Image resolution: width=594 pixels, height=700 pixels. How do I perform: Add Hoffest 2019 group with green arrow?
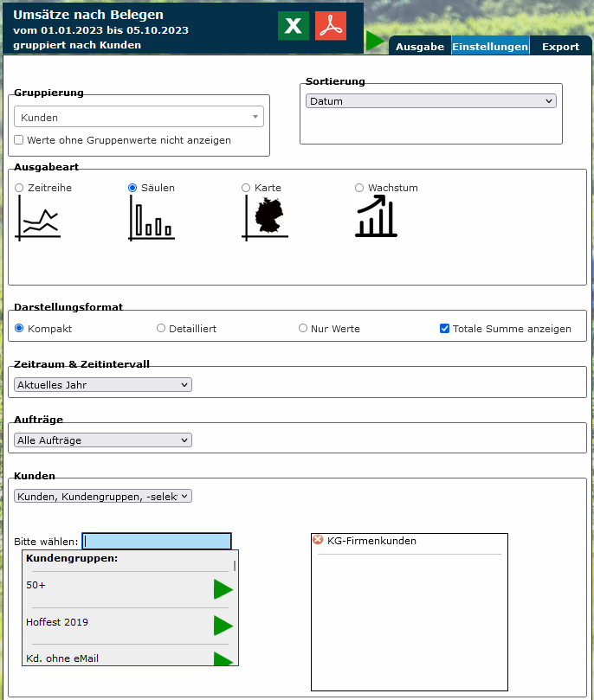click(x=223, y=626)
